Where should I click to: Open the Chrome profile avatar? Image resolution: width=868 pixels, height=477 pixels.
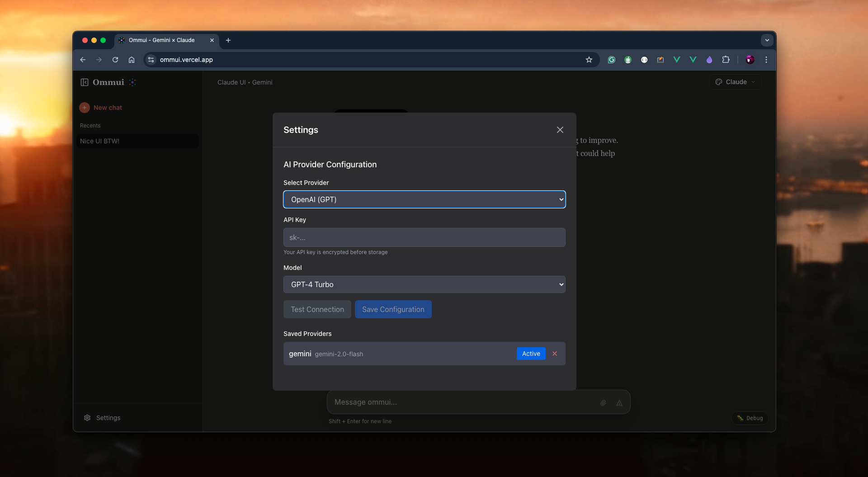[750, 60]
